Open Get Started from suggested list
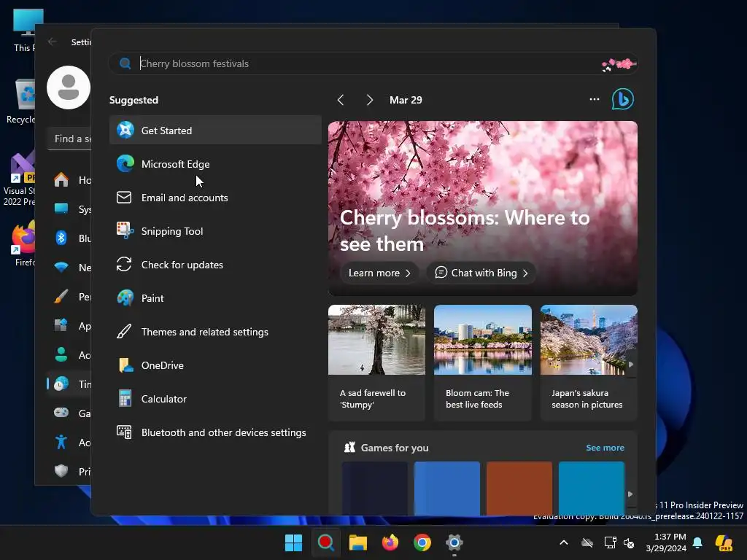 pos(215,130)
